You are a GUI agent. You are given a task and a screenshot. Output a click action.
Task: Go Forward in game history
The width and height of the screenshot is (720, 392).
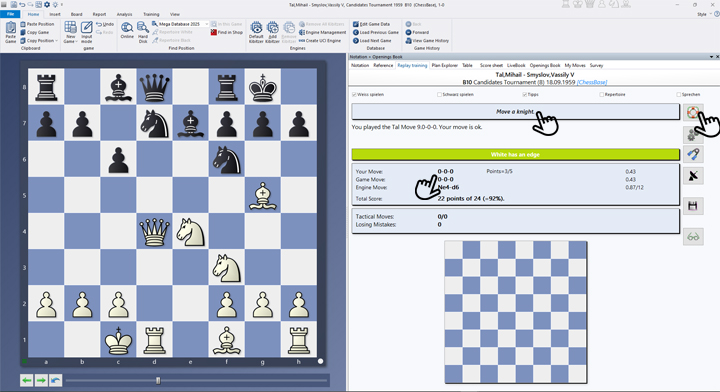(x=417, y=32)
